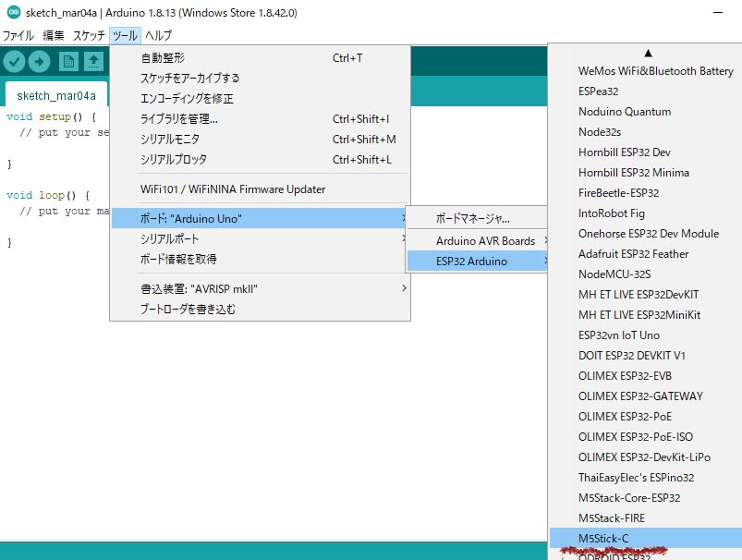The height and width of the screenshot is (560, 742).
Task: Expand the 書込装置: "AVRISP mkII" submenu
Action: [260, 288]
